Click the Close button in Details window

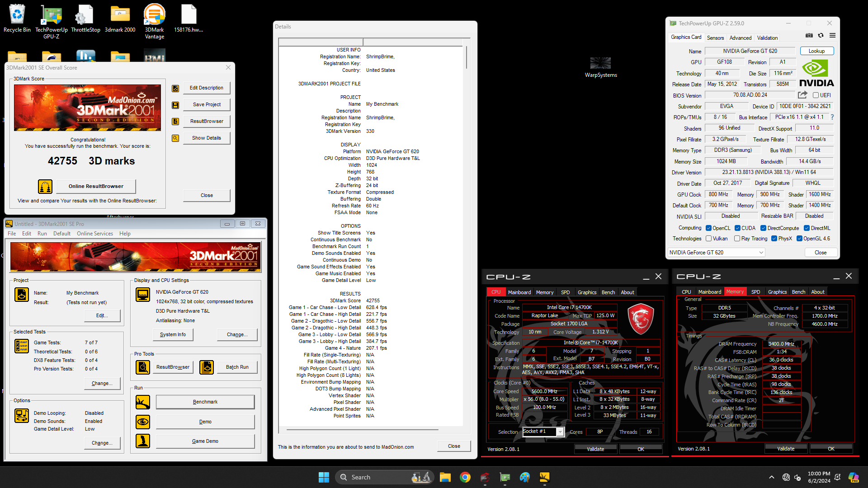click(454, 446)
